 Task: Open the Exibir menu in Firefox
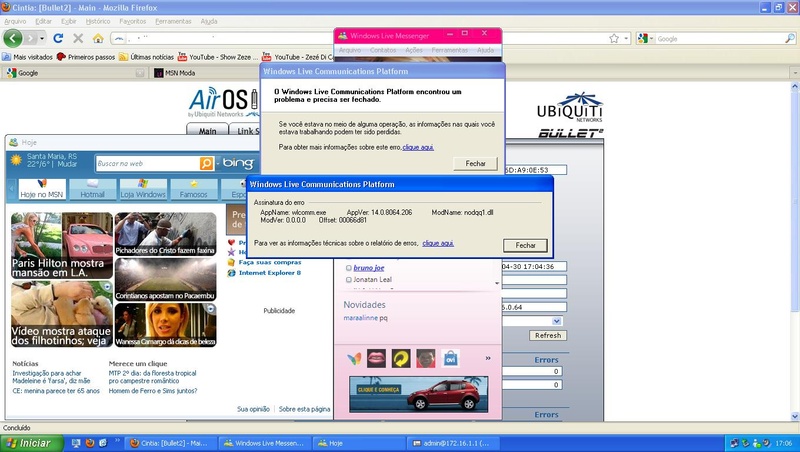pos(69,21)
